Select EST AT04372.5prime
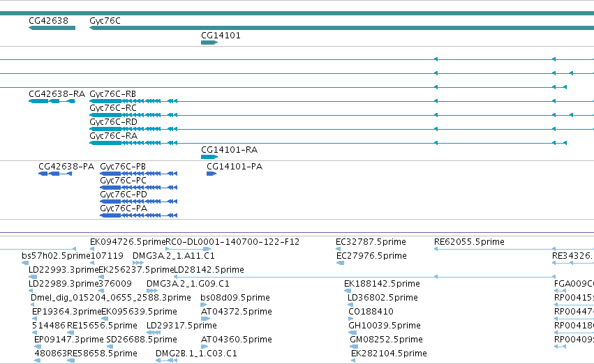The image size is (594, 364). 237,312
